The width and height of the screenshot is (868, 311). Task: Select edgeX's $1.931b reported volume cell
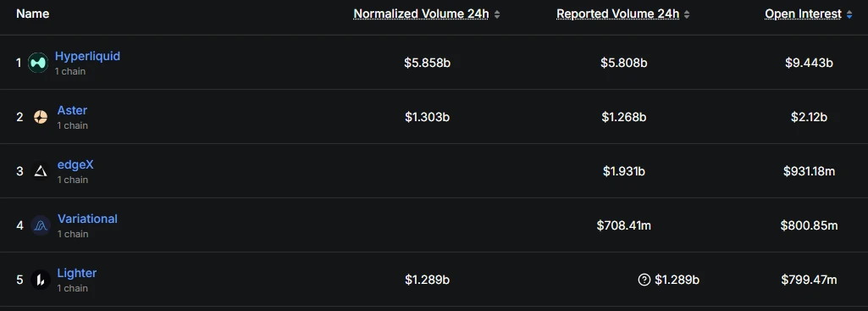pyautogui.click(x=624, y=171)
